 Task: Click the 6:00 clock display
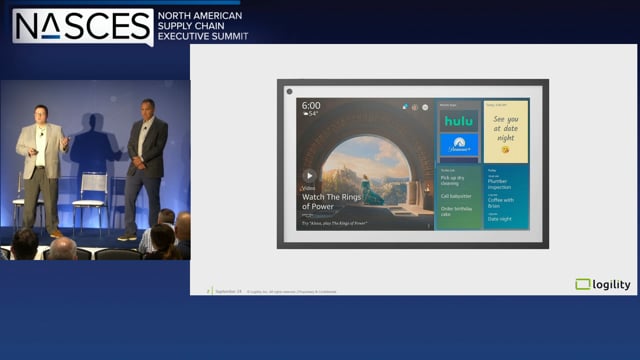(311, 106)
